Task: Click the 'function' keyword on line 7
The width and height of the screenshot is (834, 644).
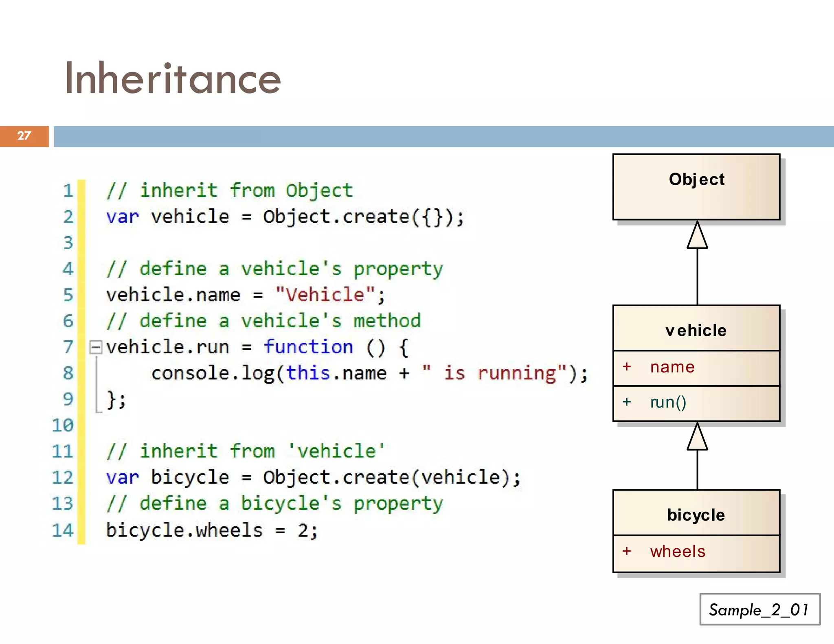Action: pos(308,347)
